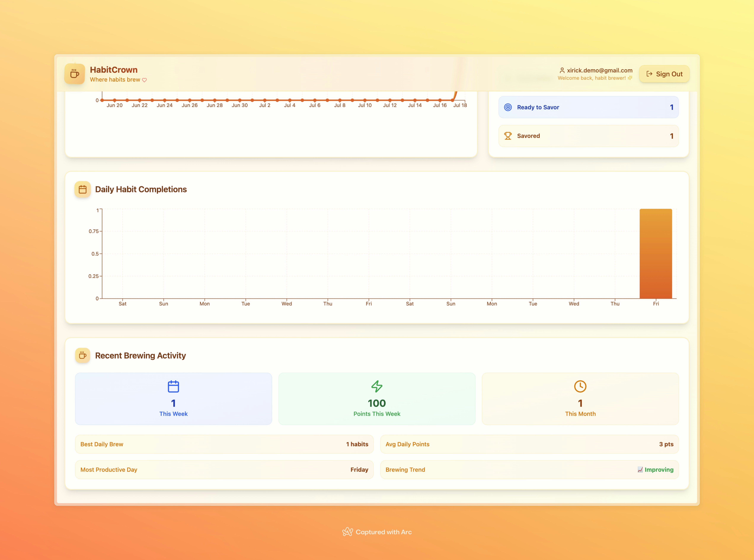Click the 'Jul 4' axis label
This screenshot has width=754, height=560.
pos(290,105)
